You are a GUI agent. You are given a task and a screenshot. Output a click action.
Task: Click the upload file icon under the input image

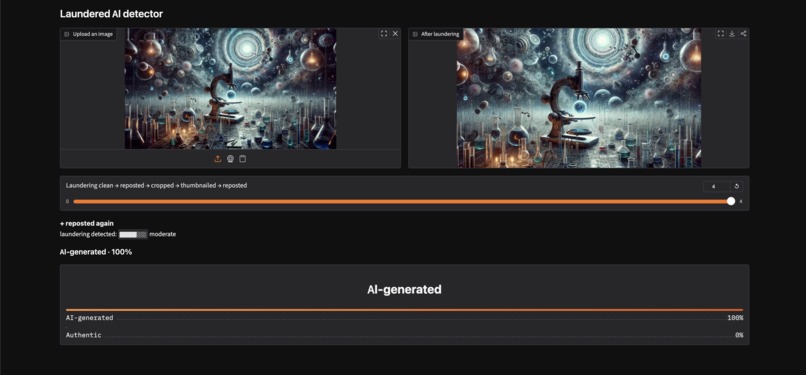pos(217,159)
